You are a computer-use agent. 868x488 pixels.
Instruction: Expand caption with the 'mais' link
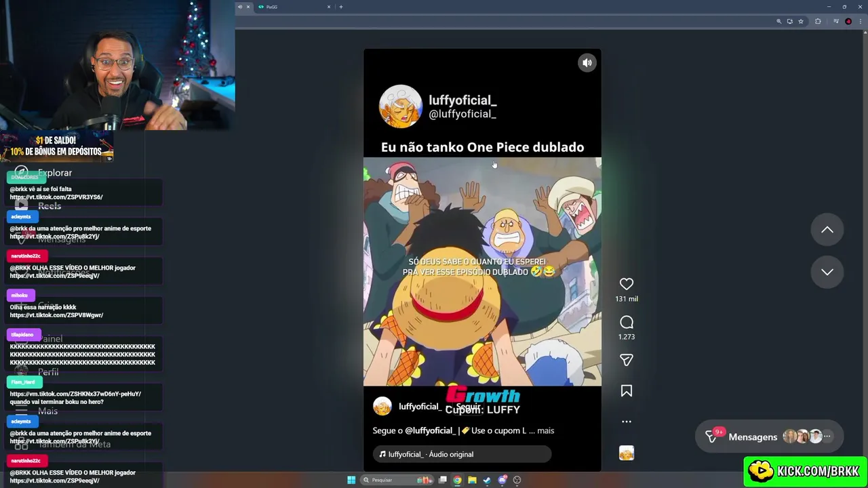tap(545, 430)
